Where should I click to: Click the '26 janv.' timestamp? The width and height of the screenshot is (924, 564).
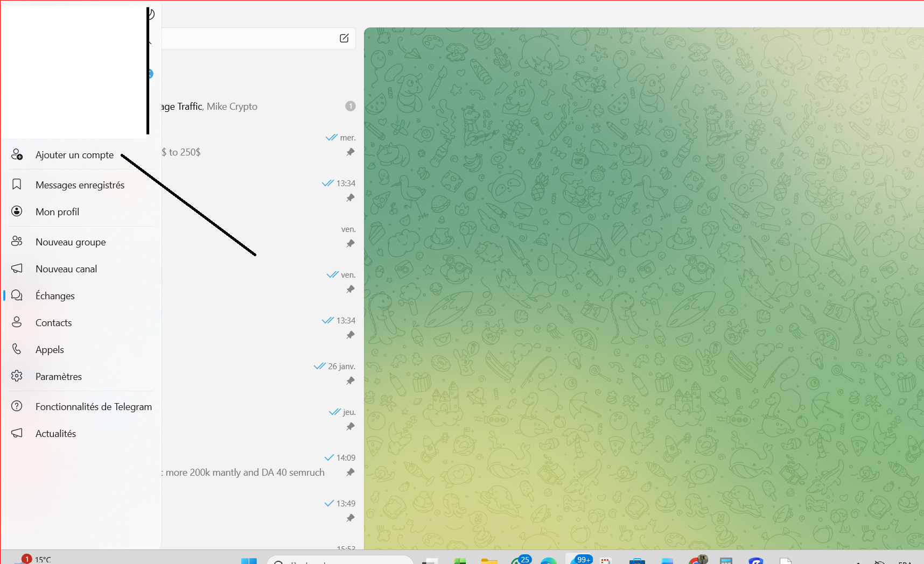click(342, 366)
